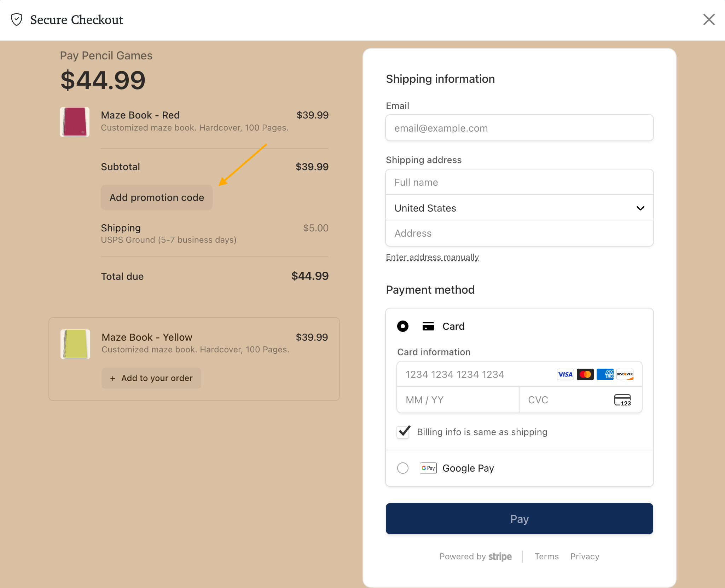Viewport: 725px width, 588px height.
Task: Open the Terms page
Action: pyautogui.click(x=546, y=557)
